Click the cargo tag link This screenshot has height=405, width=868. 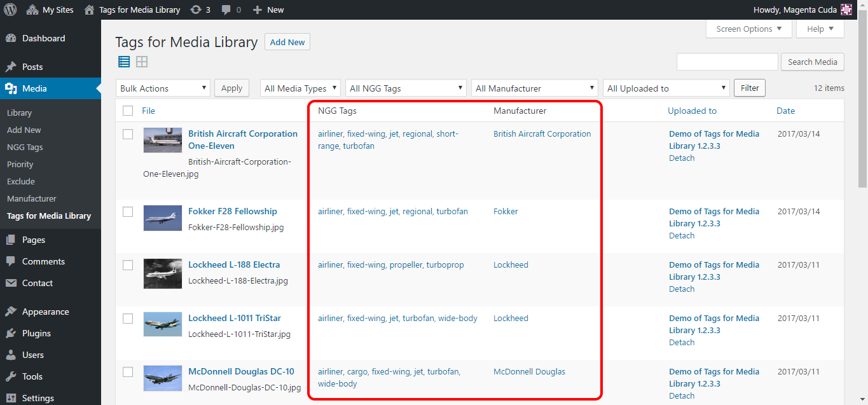(x=357, y=371)
